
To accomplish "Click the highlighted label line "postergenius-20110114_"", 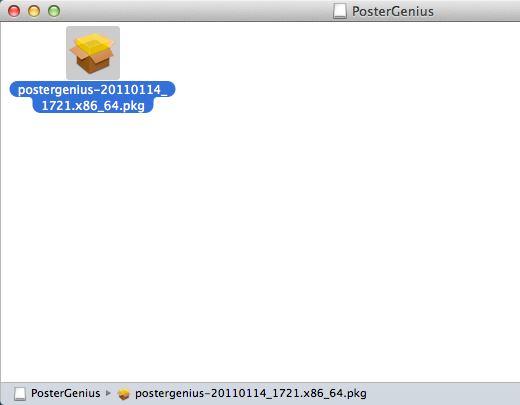I will 92,89.
